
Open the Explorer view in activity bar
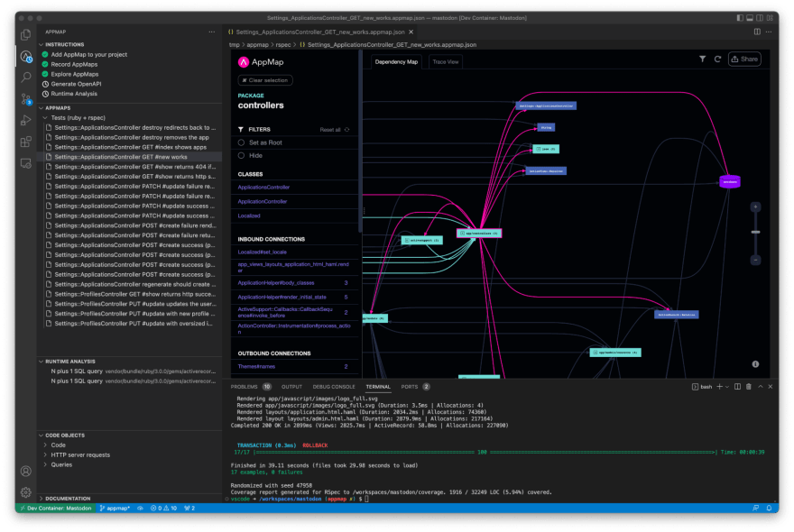click(x=26, y=34)
